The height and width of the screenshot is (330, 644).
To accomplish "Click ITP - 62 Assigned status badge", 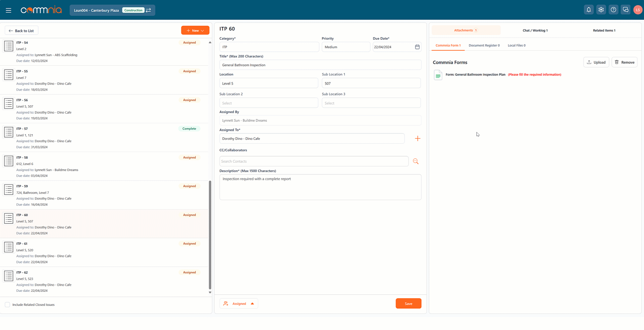I will pyautogui.click(x=190, y=272).
